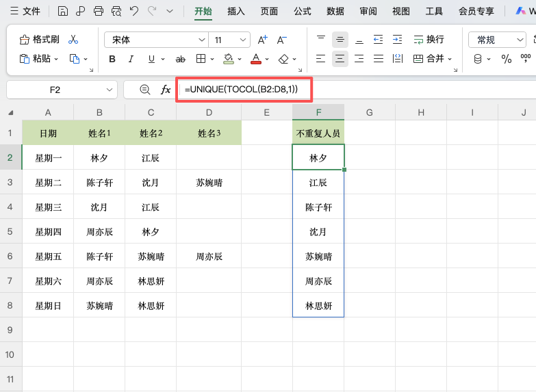This screenshot has height=392, width=536.
Task: Click the Merge 合并 button
Action: tap(429, 59)
